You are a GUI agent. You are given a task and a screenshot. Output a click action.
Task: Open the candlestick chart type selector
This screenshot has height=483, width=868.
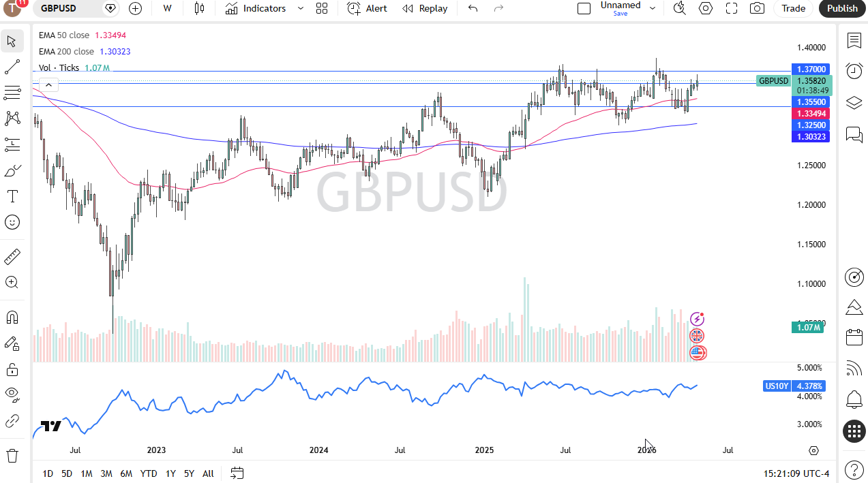pyautogui.click(x=199, y=8)
